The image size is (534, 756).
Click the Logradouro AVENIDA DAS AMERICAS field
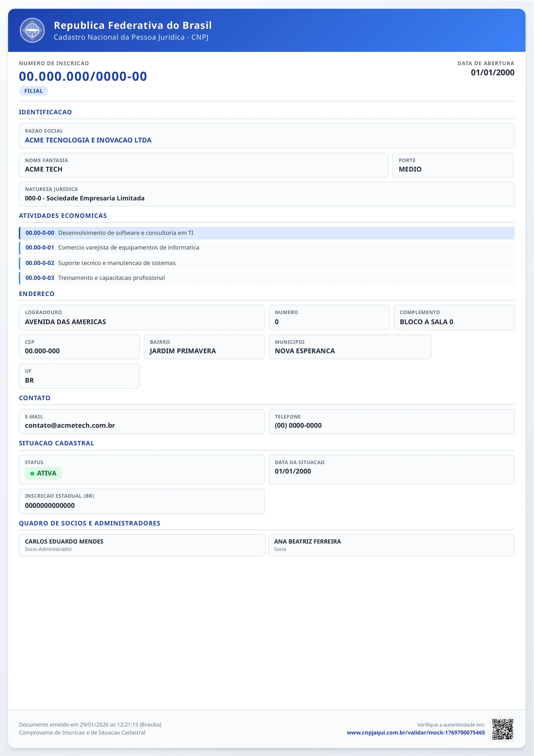click(x=142, y=318)
